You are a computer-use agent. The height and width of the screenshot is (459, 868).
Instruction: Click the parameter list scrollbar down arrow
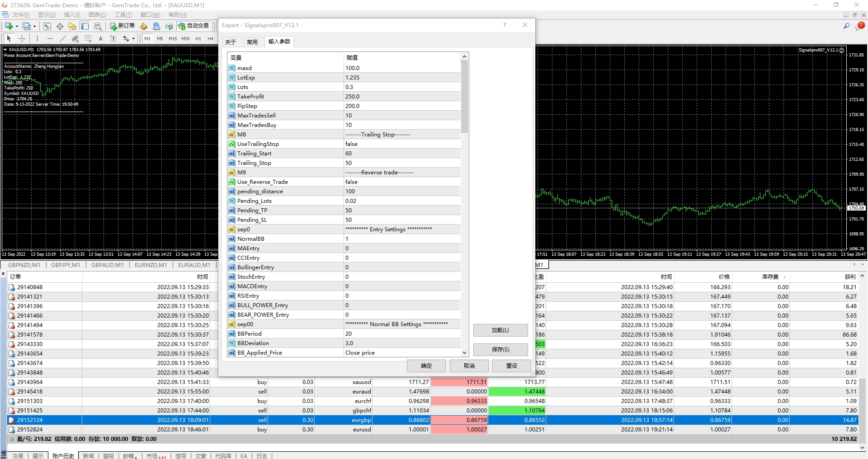click(x=464, y=353)
